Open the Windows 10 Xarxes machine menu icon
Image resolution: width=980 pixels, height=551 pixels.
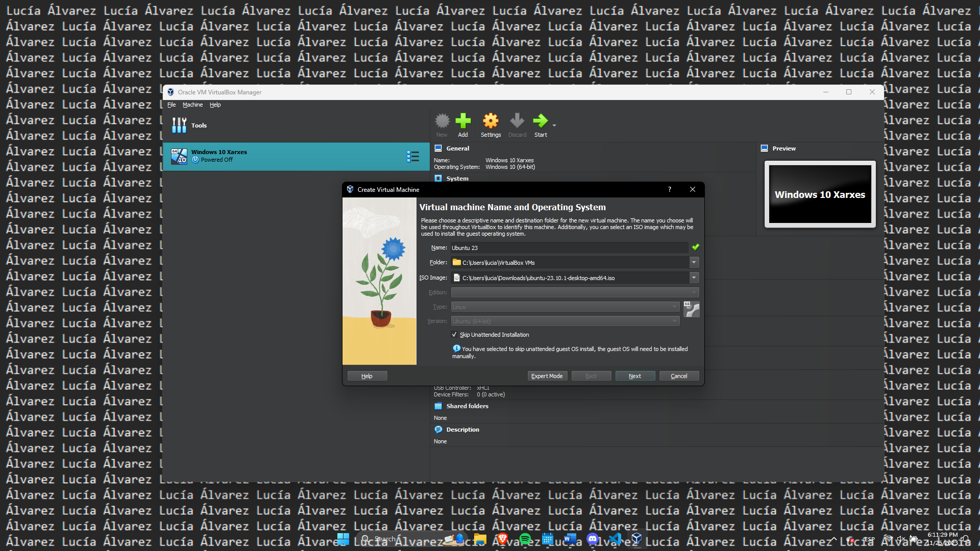(412, 156)
